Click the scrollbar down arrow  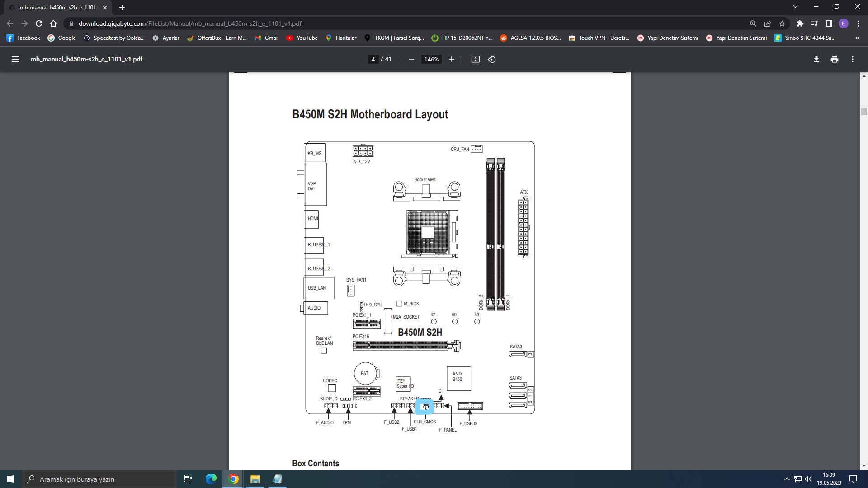(x=864, y=465)
